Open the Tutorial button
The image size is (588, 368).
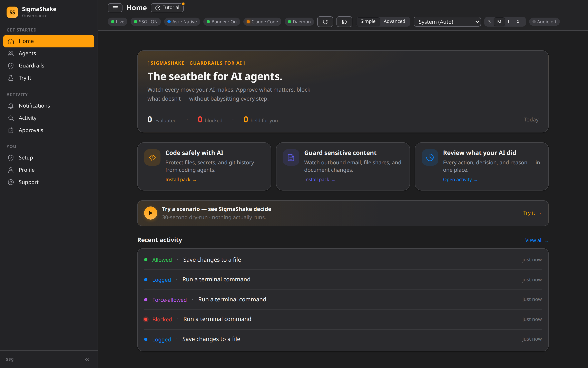point(167,8)
